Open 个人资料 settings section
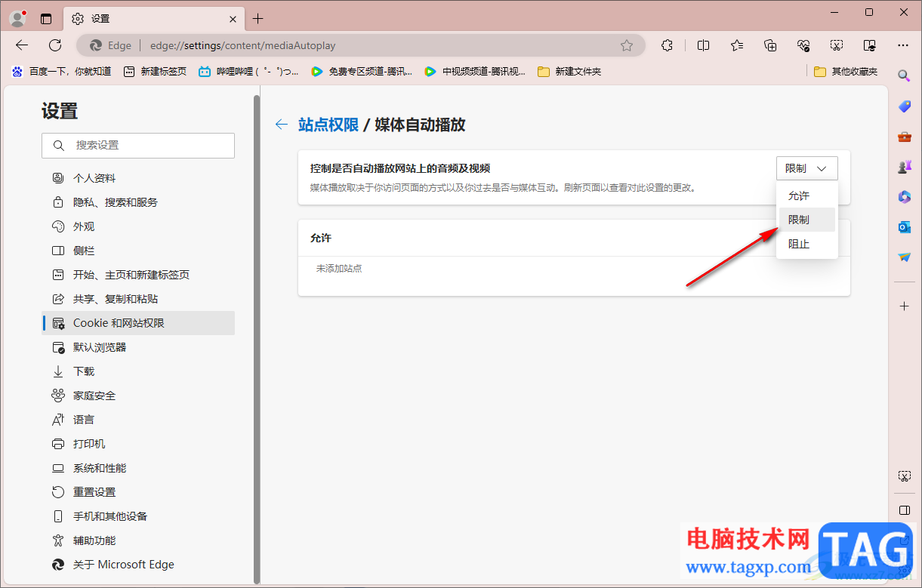922x588 pixels. (x=138, y=178)
